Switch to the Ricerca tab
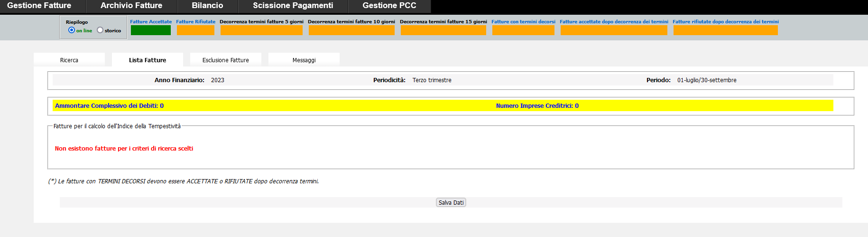868x237 pixels. coord(69,60)
